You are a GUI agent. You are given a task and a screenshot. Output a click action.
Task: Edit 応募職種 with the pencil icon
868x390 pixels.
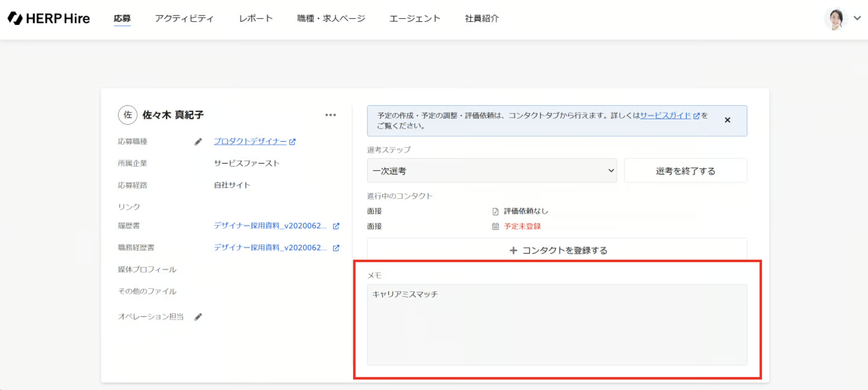click(198, 142)
